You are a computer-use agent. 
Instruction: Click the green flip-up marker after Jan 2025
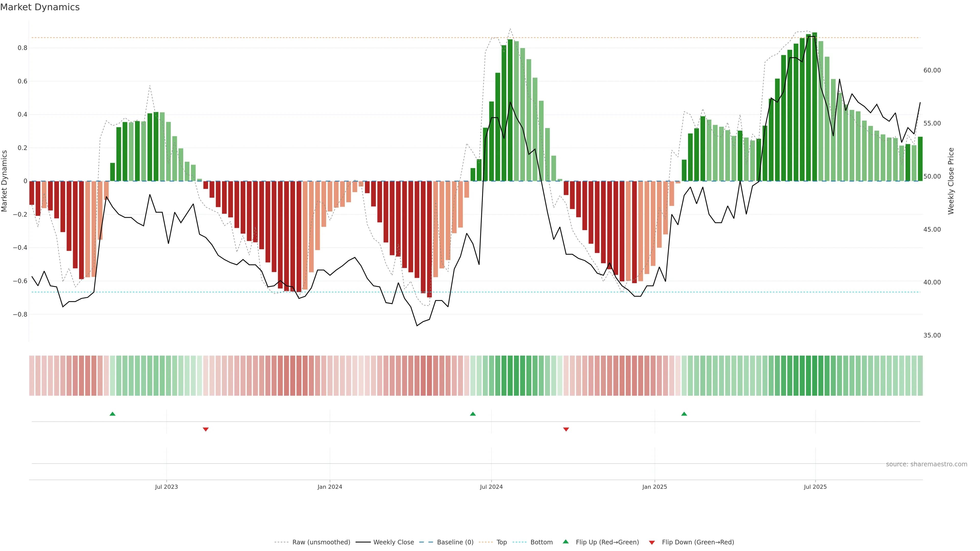point(684,414)
